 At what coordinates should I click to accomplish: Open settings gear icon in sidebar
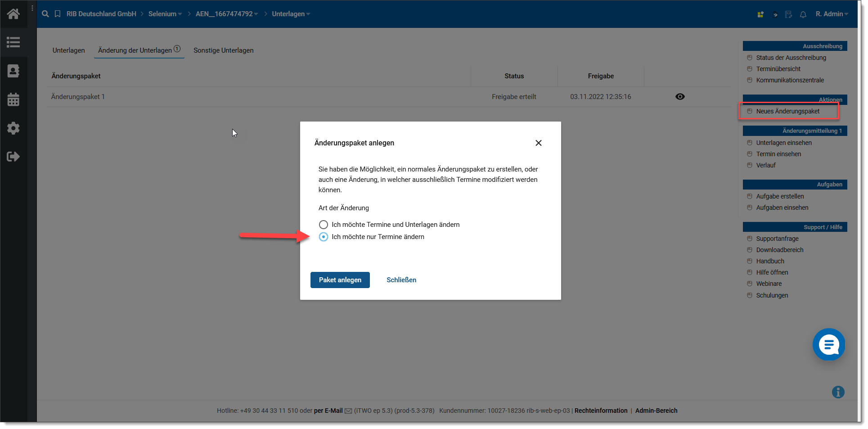click(x=13, y=128)
